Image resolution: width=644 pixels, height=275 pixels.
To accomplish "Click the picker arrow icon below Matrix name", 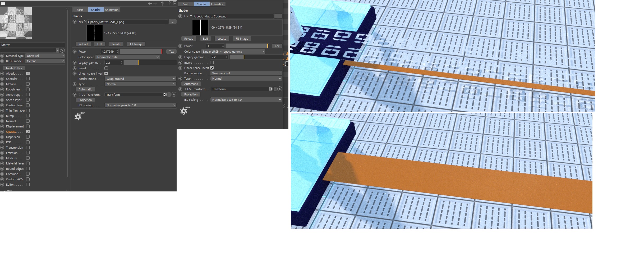I will [x=62, y=50].
